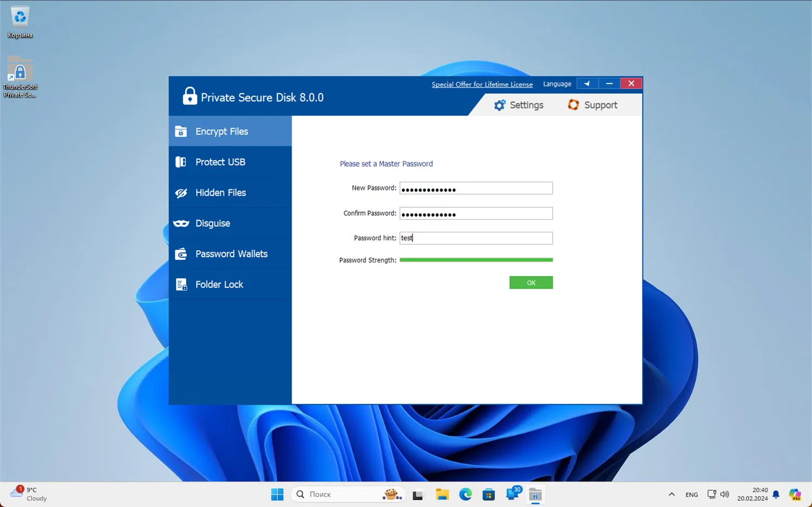Image resolution: width=812 pixels, height=507 pixels.
Task: Select the Recycle Bin (Корзина) desktop icon
Action: 20,23
